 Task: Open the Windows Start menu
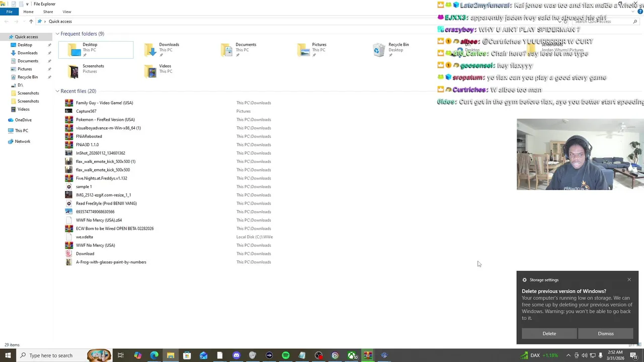(8, 355)
